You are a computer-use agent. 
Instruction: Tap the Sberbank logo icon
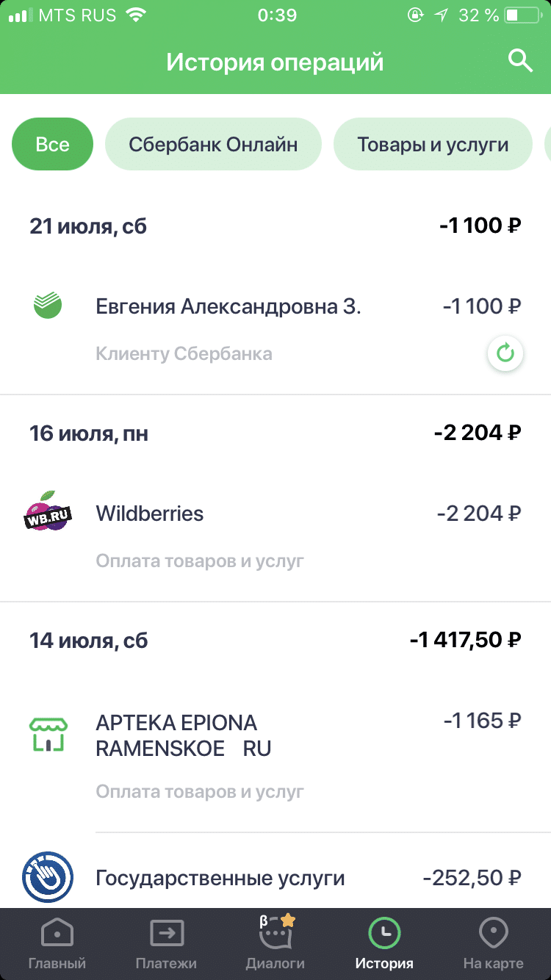[x=48, y=305]
